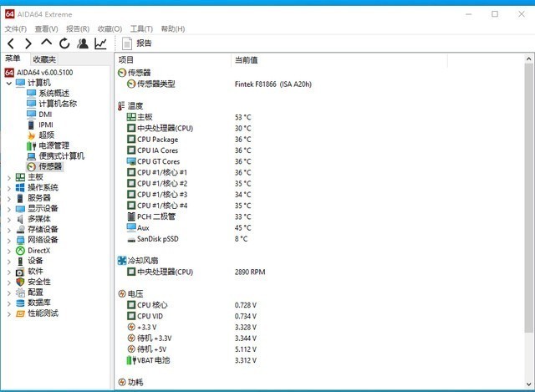Open the 工具(T) menu
The image size is (535, 392).
(x=141, y=29)
